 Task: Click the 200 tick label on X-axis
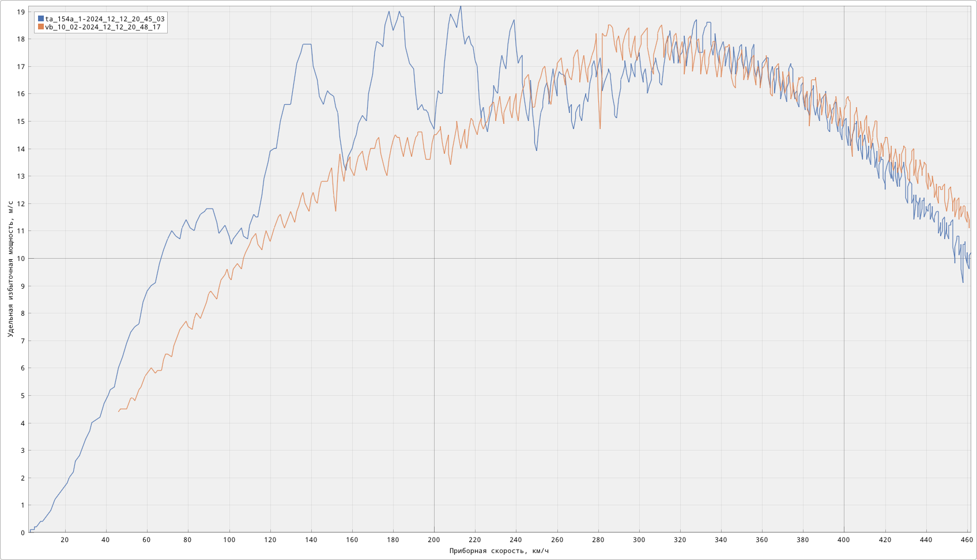(434, 540)
